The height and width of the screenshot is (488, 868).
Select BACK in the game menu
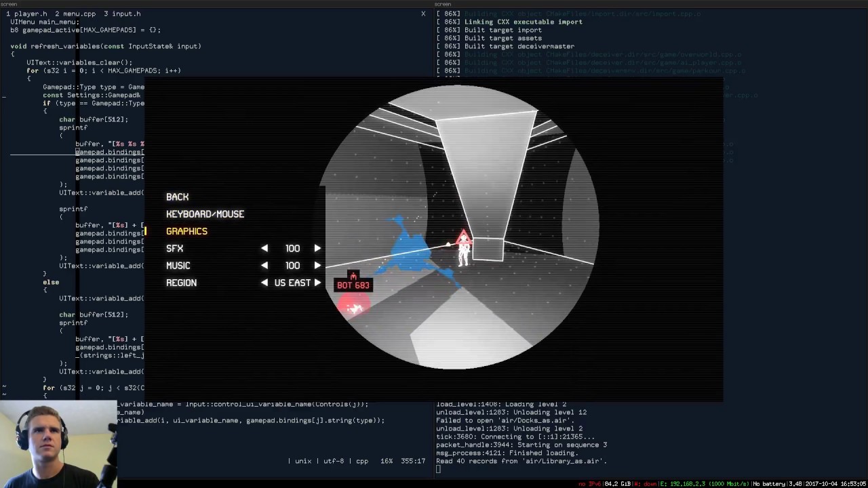[177, 197]
